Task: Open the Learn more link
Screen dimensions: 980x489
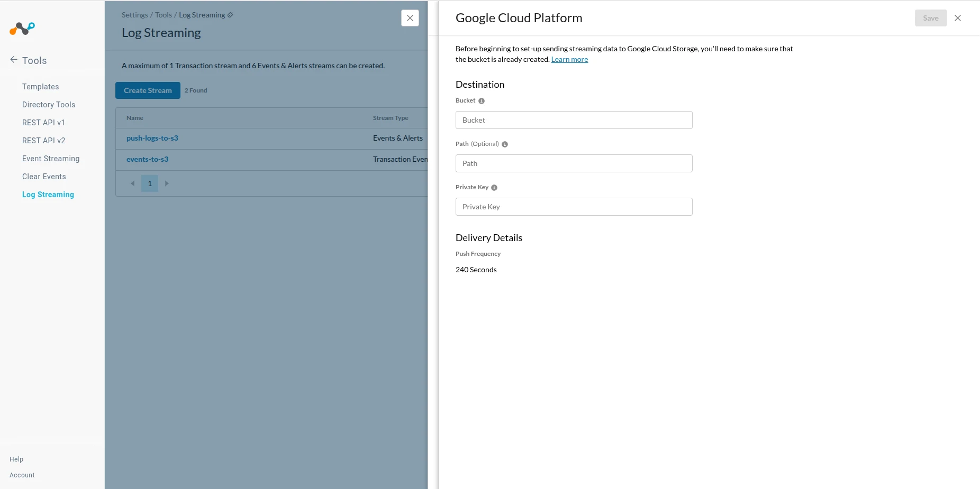Action: (x=569, y=59)
